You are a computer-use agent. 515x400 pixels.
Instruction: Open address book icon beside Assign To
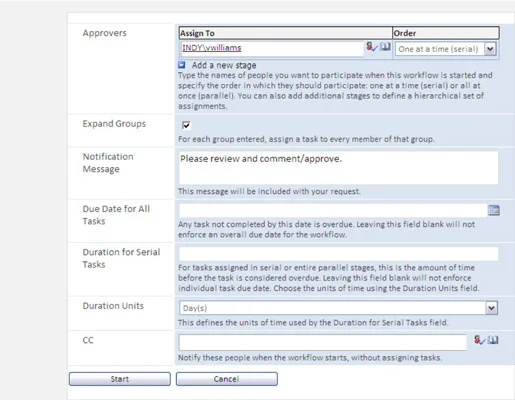(x=385, y=46)
